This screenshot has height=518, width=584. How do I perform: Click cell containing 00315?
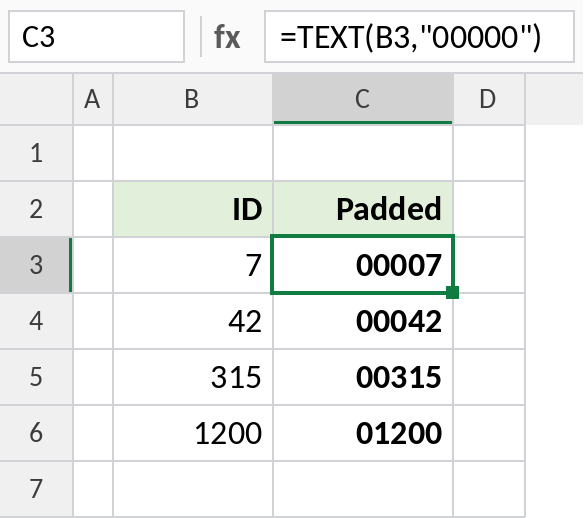(x=363, y=377)
